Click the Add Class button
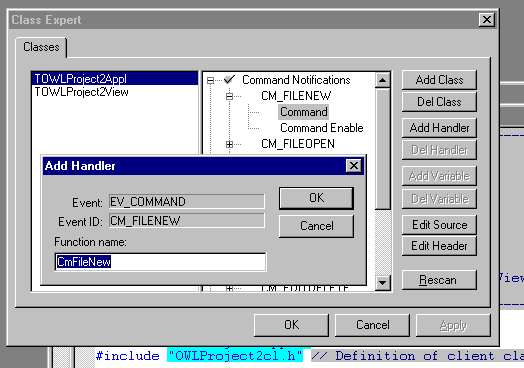The image size is (524, 368). (x=439, y=80)
